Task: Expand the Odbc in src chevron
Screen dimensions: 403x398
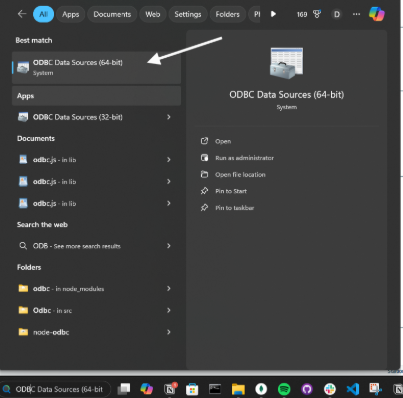Action: [x=169, y=310]
